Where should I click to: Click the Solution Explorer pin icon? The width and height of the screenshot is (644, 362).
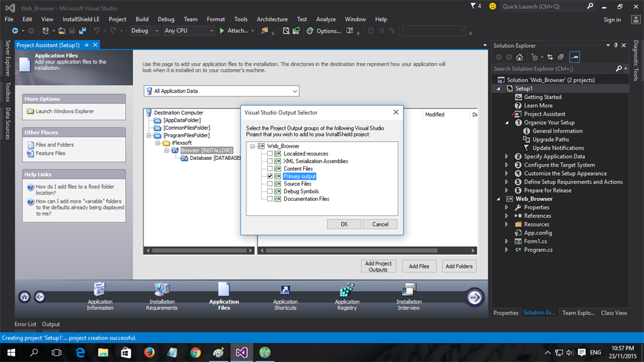tap(616, 45)
